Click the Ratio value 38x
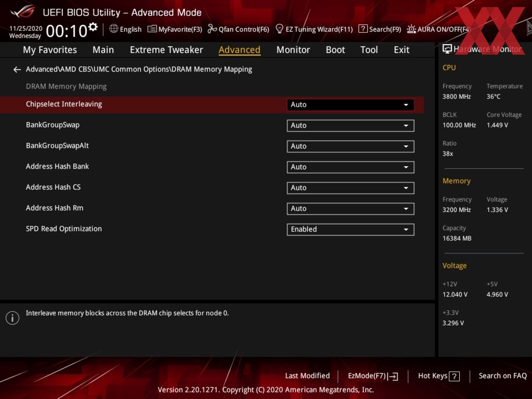The width and height of the screenshot is (532, 399). (448, 154)
